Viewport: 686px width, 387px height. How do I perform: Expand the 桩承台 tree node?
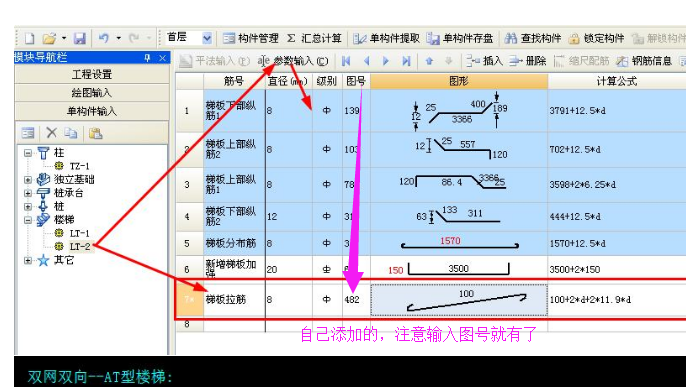pos(28,193)
